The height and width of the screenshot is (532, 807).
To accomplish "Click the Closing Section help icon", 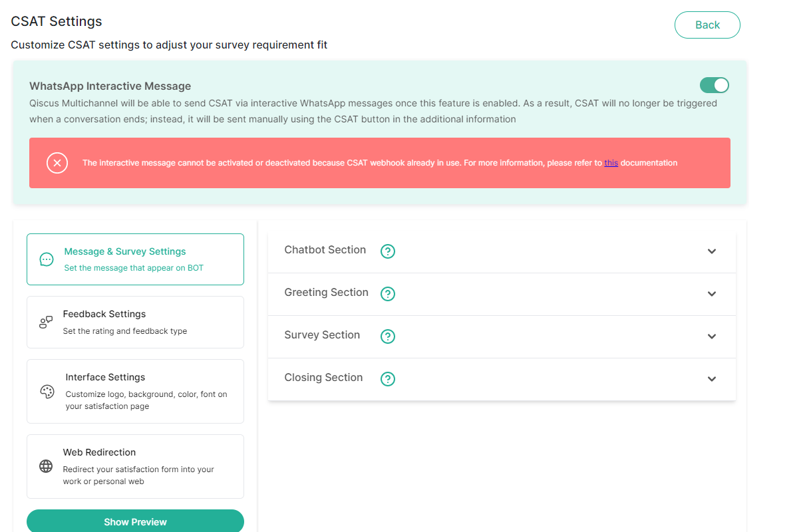I will pyautogui.click(x=388, y=379).
